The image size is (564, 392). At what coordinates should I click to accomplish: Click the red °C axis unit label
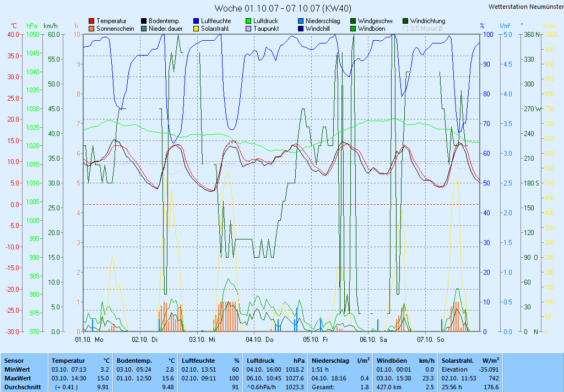pyautogui.click(x=14, y=26)
